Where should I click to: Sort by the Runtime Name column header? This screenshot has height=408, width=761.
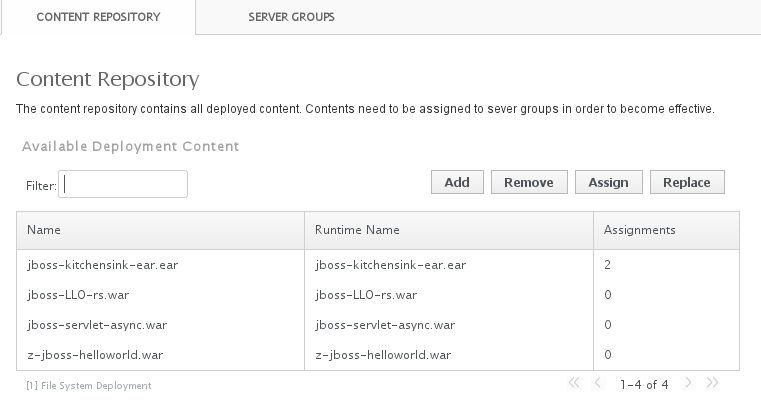[449, 230]
